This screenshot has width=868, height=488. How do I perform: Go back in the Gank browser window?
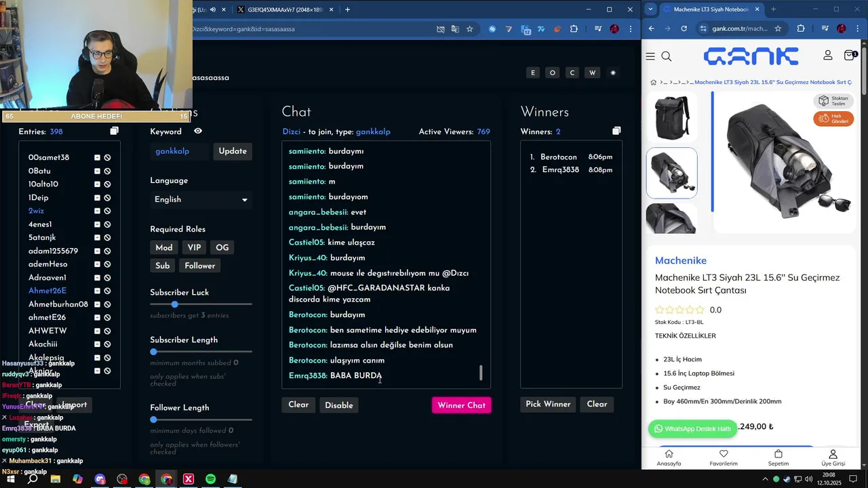pos(651,28)
